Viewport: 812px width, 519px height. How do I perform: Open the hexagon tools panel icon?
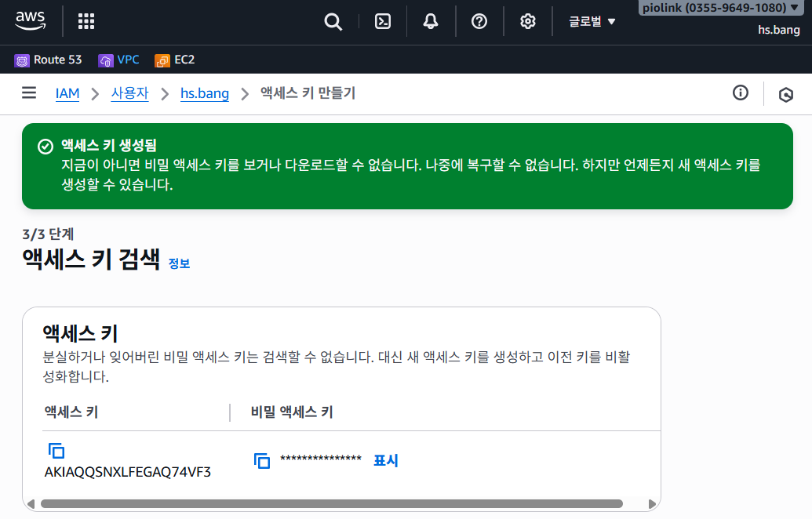[785, 95]
